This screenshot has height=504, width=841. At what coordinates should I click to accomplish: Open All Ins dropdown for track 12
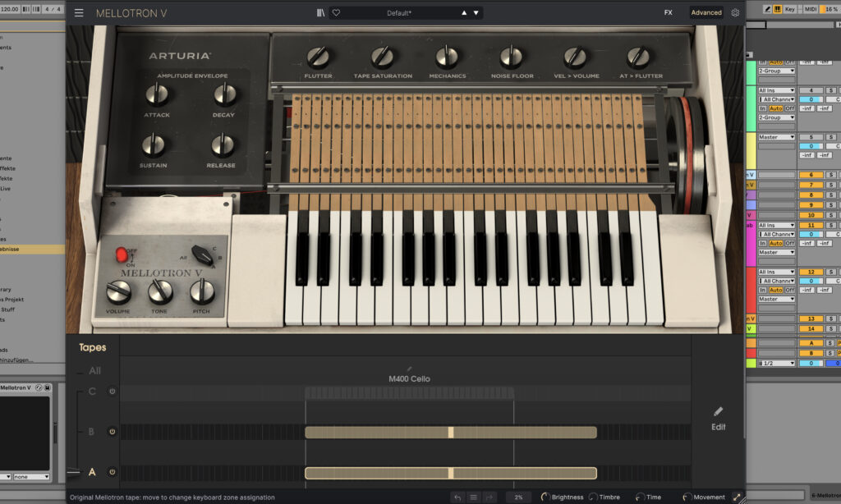coord(776,272)
